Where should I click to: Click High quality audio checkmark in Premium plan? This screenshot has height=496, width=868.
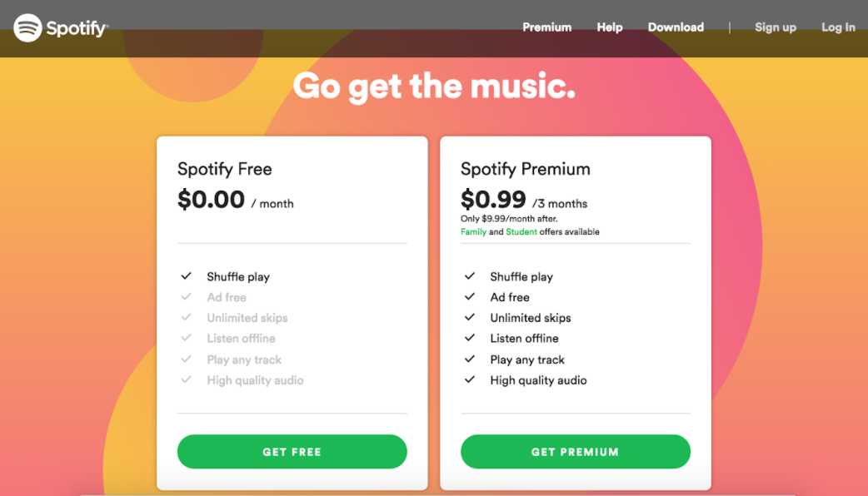coord(470,380)
